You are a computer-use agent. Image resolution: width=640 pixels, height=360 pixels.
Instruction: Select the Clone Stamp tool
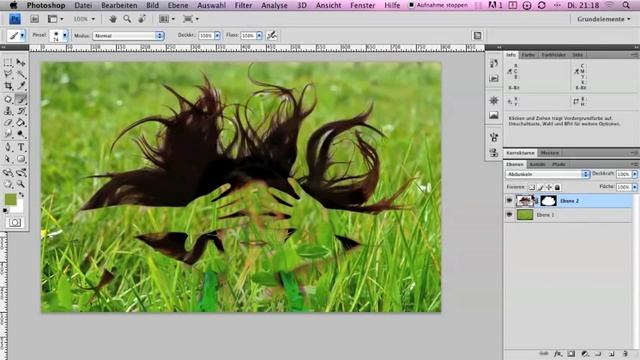pos(8,111)
